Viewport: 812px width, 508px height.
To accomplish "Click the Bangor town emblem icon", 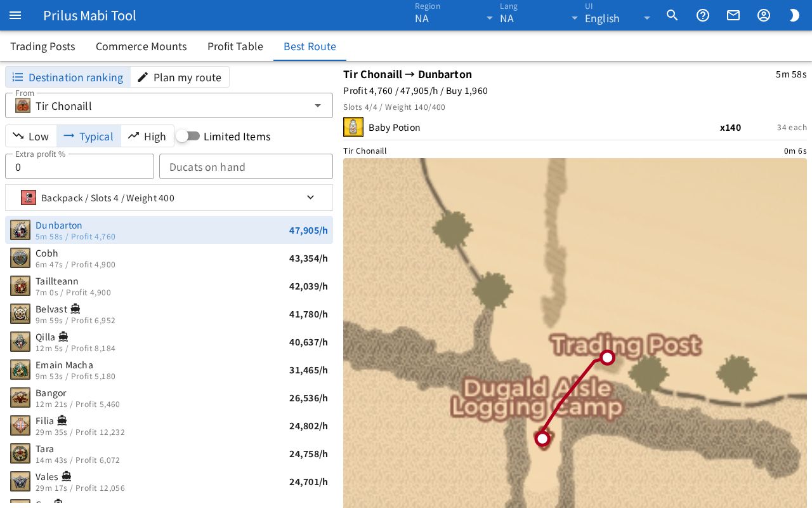I will [20, 398].
